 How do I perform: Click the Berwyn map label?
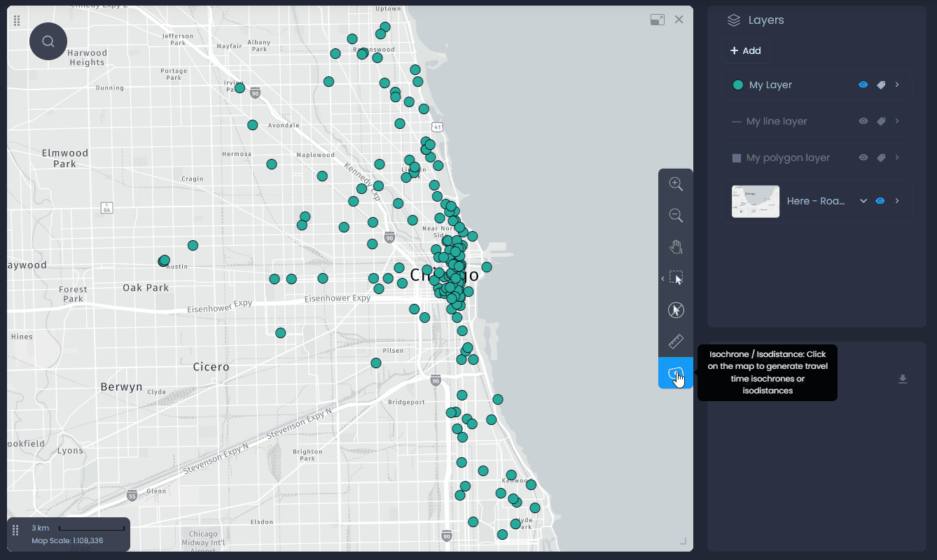tap(121, 386)
